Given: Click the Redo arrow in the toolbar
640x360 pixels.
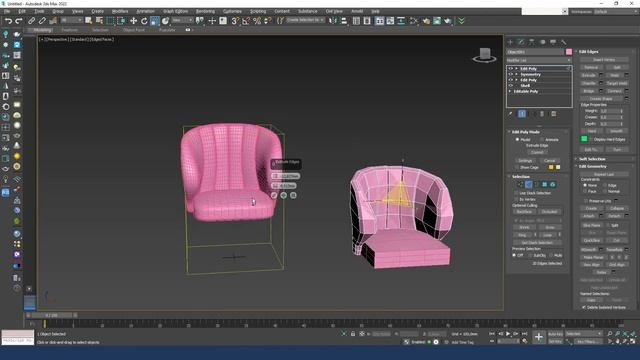Looking at the screenshot, I should pyautogui.click(x=19, y=21).
